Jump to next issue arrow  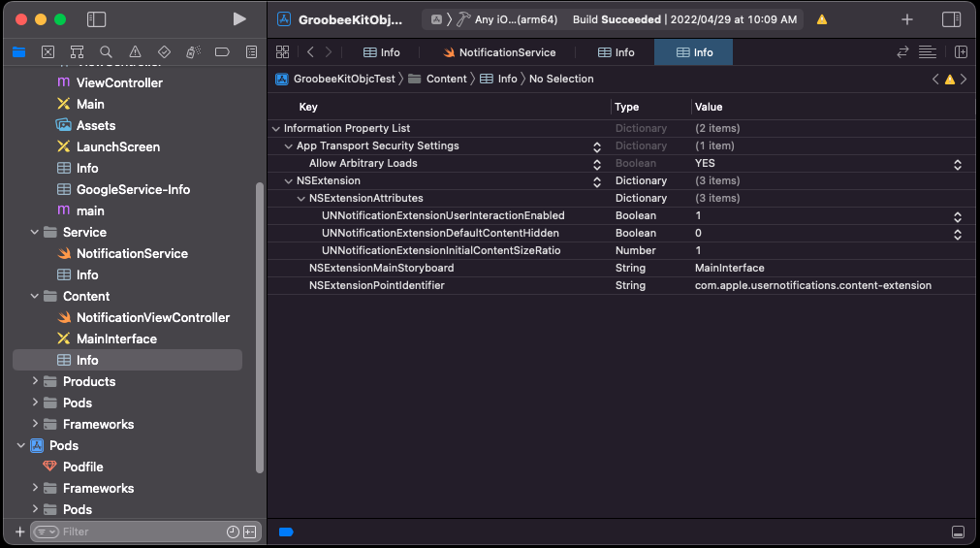click(x=964, y=79)
